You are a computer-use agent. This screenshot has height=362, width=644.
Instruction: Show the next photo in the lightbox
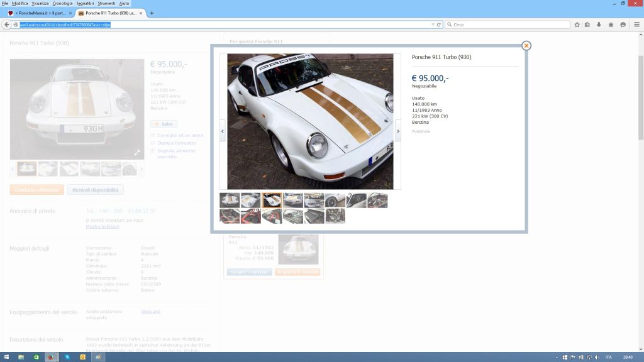397,131
